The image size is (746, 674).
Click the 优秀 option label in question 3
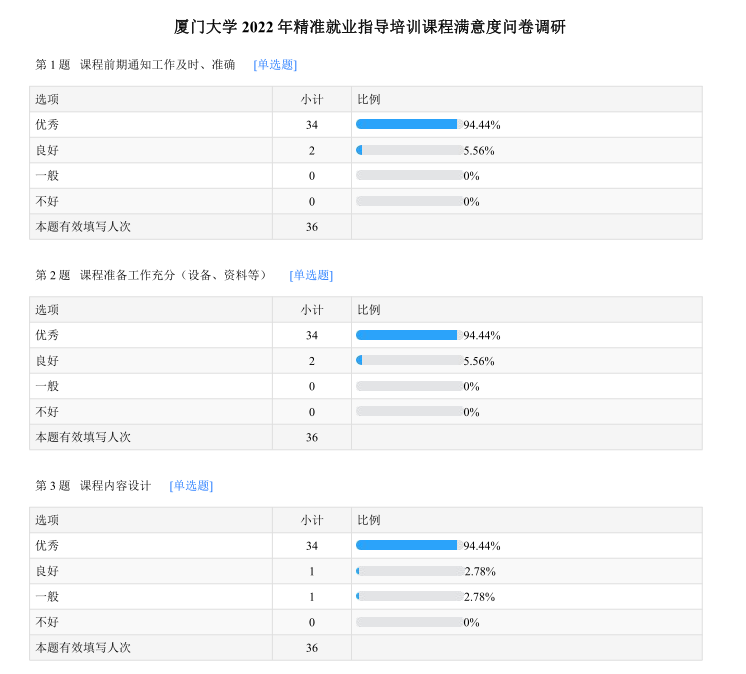[48, 546]
